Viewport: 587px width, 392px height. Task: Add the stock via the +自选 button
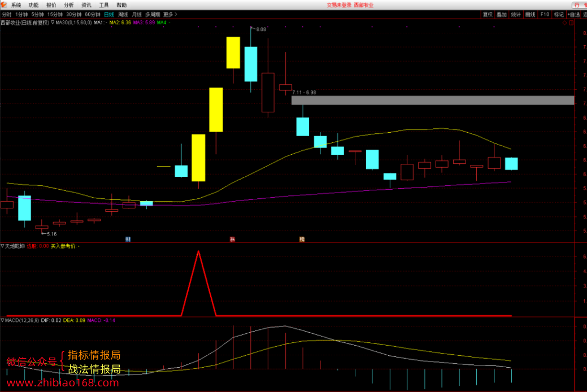point(573,15)
